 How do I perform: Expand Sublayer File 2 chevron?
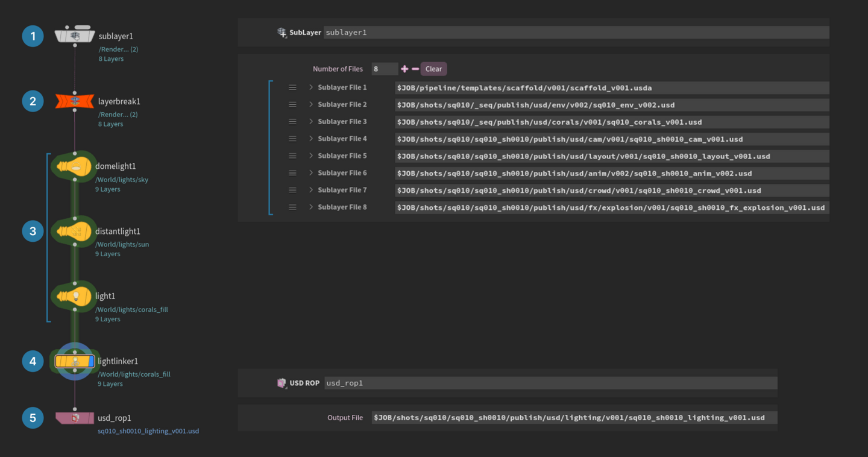tap(311, 104)
